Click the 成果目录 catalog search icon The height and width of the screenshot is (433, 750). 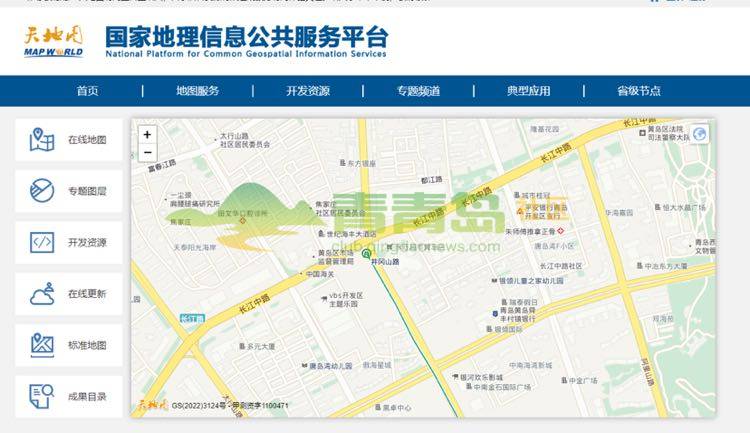[x=42, y=396]
